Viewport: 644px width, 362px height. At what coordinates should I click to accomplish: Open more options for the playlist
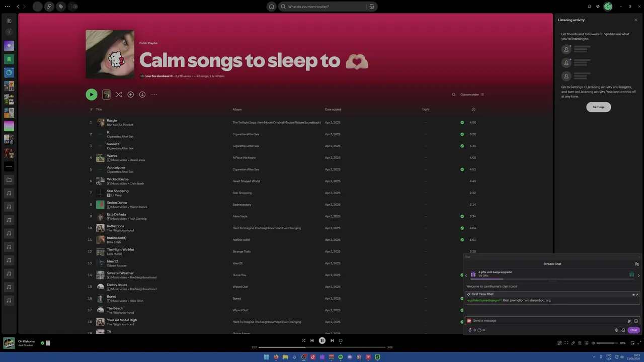(x=154, y=95)
